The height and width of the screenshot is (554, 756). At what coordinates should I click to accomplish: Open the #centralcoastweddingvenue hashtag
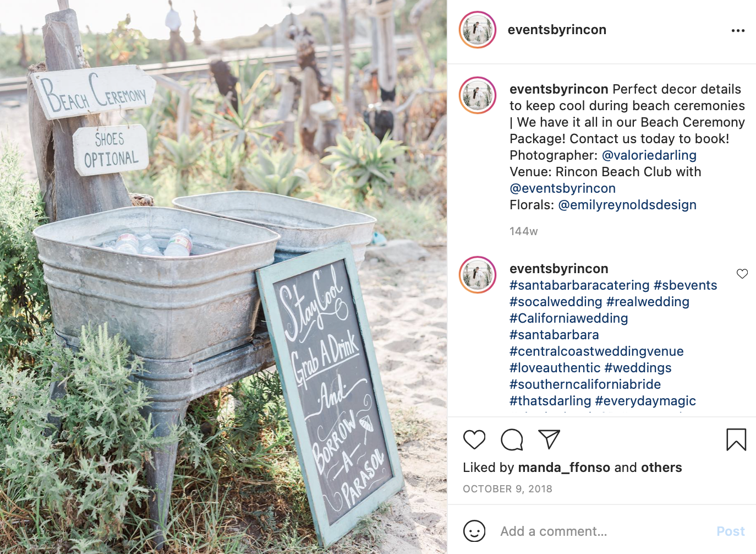596,351
